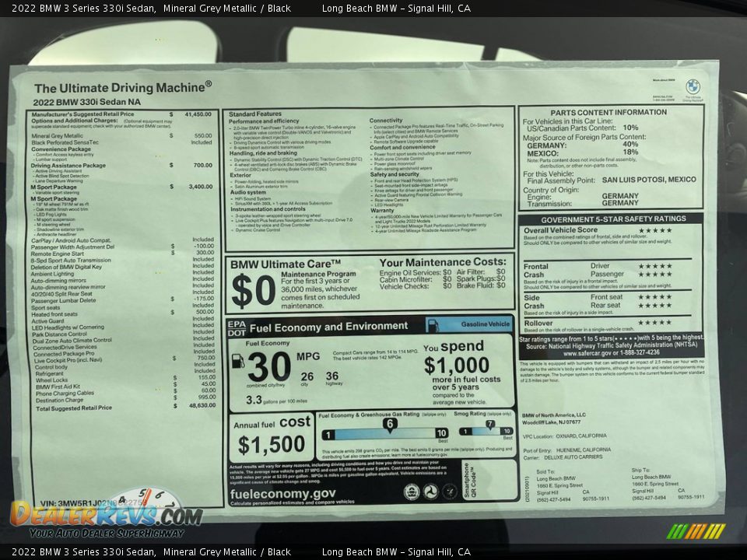Screen dimensions: 747x560
Task: Click the $1,500 annual fuel cost
Action: pyautogui.click(x=272, y=445)
